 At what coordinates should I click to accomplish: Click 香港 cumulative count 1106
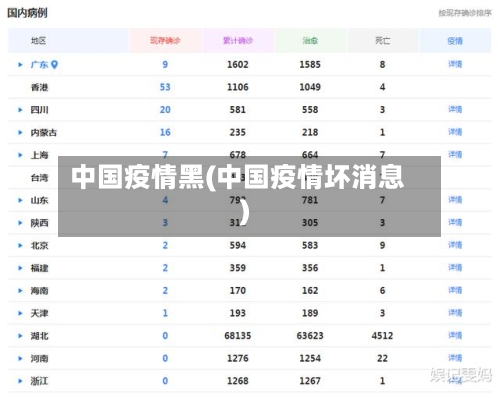238,87
